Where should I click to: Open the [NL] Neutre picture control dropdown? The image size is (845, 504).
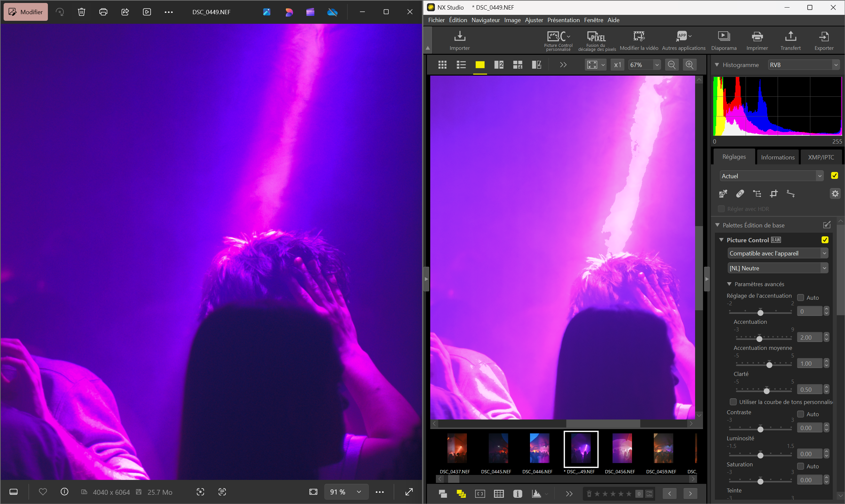[777, 268]
